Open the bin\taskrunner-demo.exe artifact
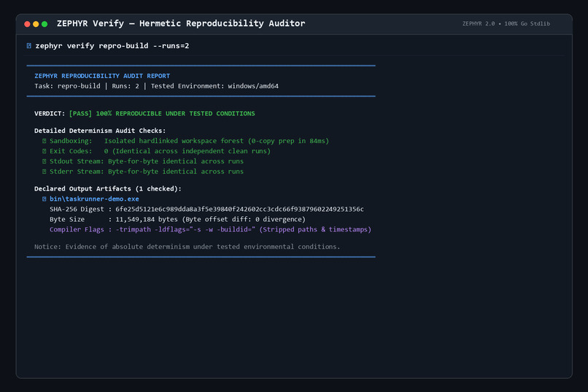 click(x=94, y=199)
